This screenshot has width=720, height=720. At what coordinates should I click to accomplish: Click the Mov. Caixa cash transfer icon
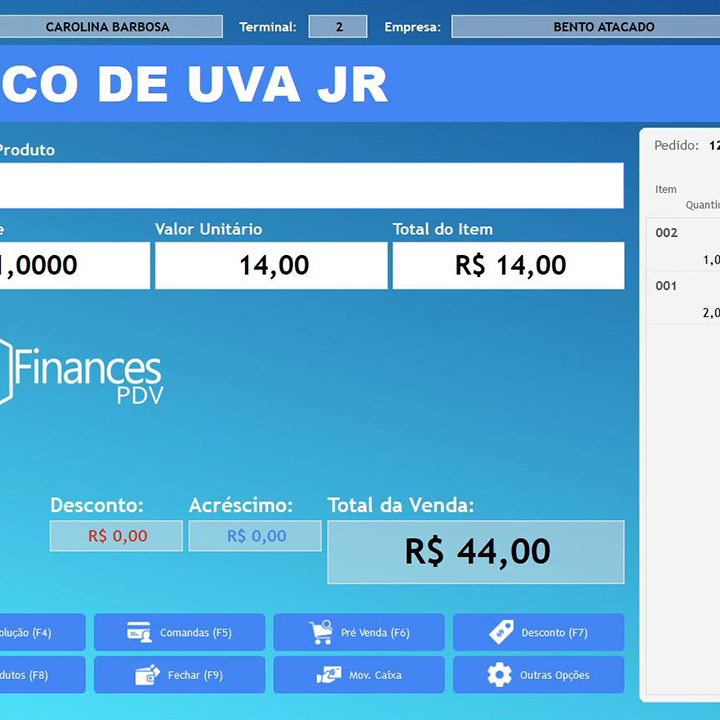(329, 675)
